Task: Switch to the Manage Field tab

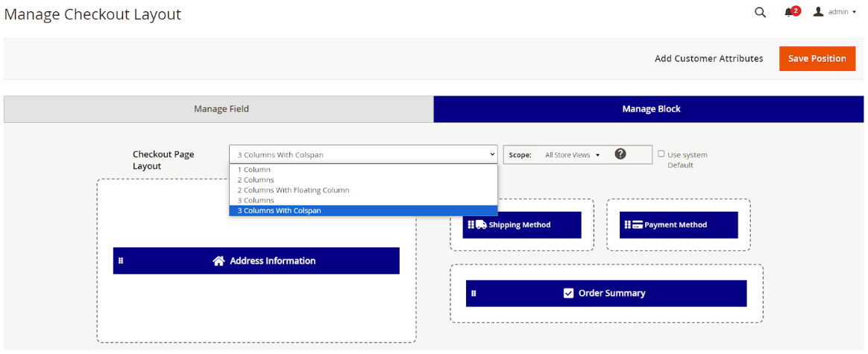Action: point(221,109)
